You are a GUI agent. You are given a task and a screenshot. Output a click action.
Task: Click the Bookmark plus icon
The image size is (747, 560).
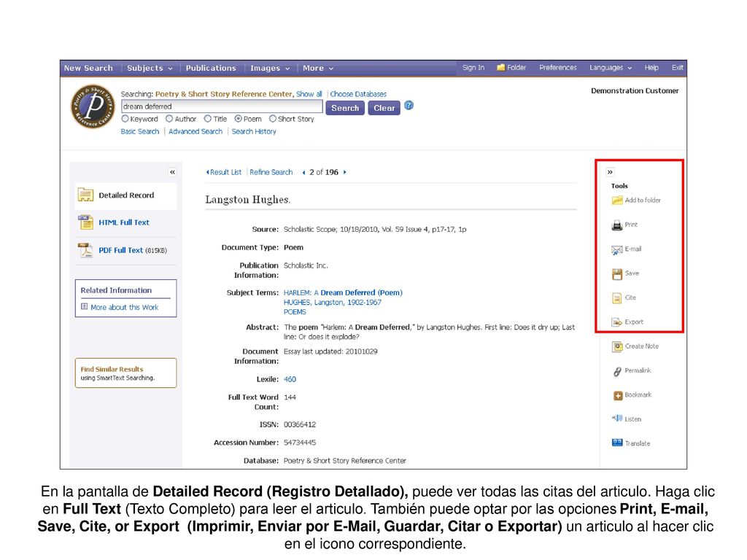click(x=618, y=395)
